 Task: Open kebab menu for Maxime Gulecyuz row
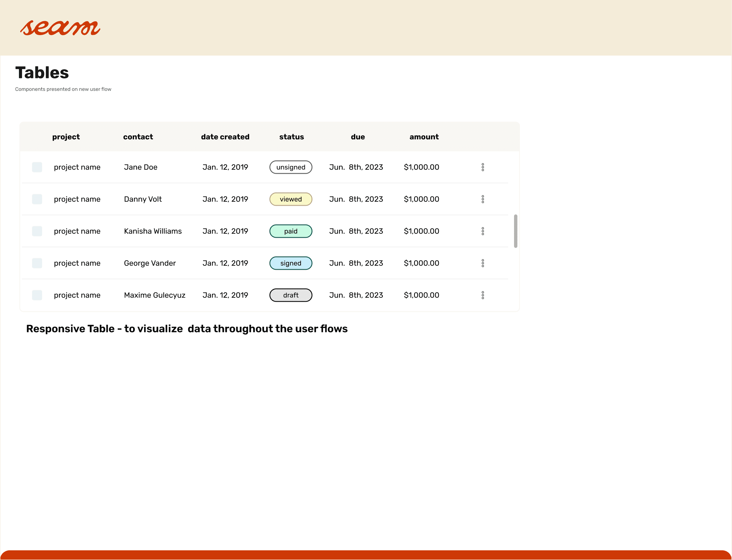(483, 295)
